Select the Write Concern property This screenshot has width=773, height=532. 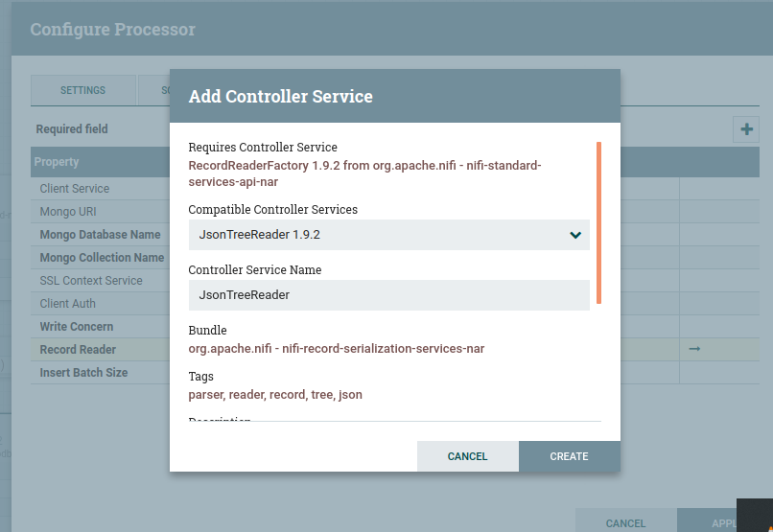[77, 327]
